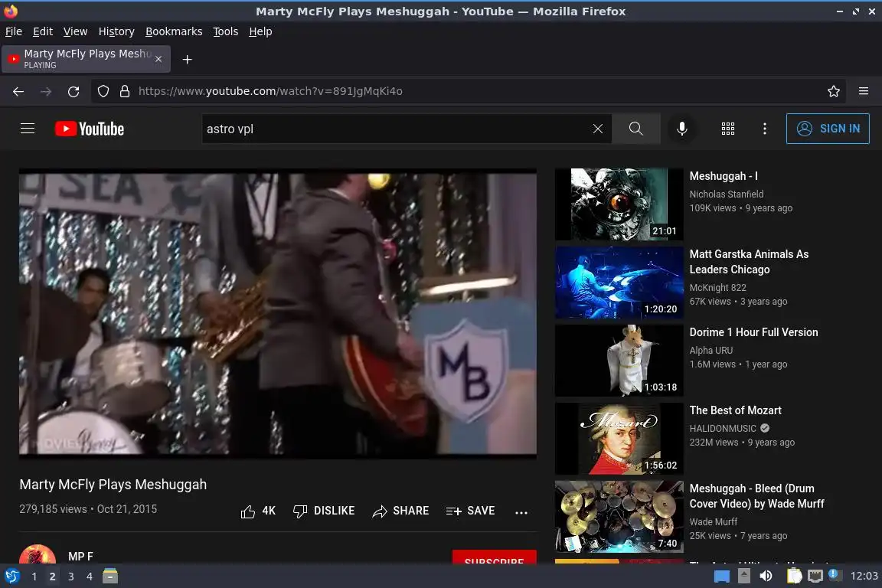Open the file manager taskbar icon
The image size is (882, 588).
(110, 577)
